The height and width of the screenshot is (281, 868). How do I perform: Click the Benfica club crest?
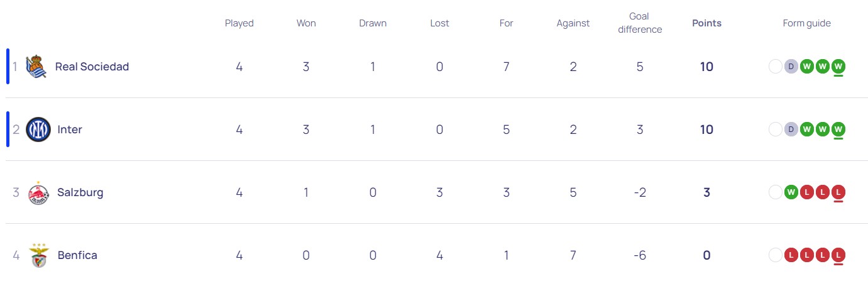coord(38,255)
